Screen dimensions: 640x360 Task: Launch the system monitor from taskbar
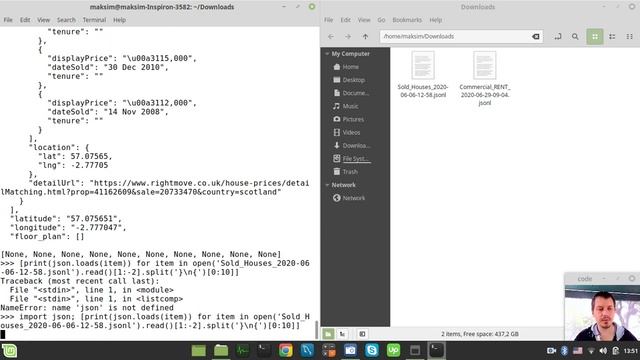pyautogui.click(x=242, y=351)
